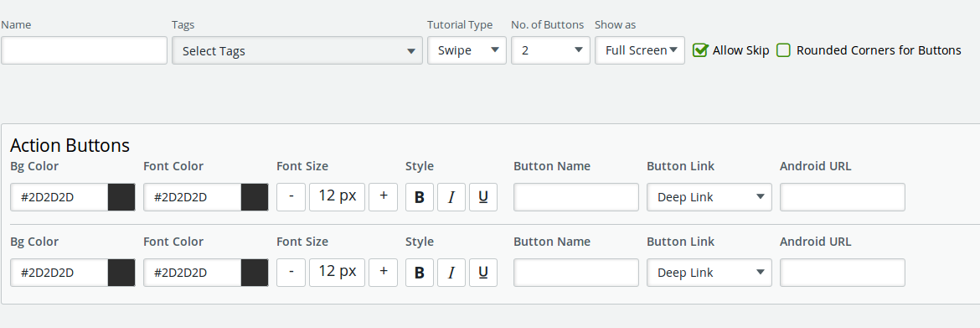Click second row Android URL field

(843, 273)
